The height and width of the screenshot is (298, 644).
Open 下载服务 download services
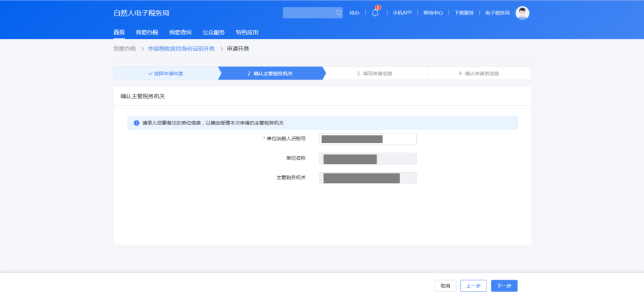[x=464, y=13]
